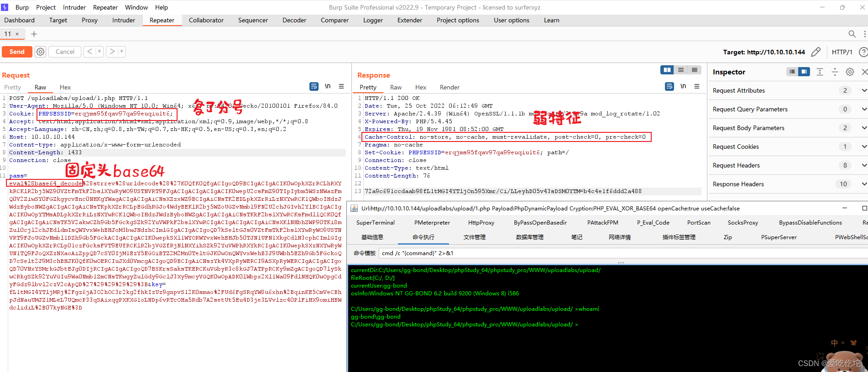Dock Inspector to the left side
This screenshot has width=868, height=372.
click(792, 72)
